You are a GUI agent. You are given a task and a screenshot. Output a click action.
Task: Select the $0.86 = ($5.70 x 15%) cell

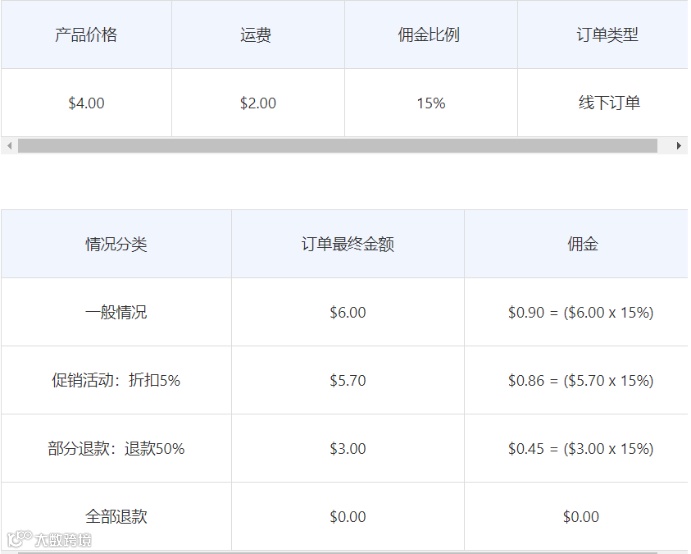(x=580, y=380)
